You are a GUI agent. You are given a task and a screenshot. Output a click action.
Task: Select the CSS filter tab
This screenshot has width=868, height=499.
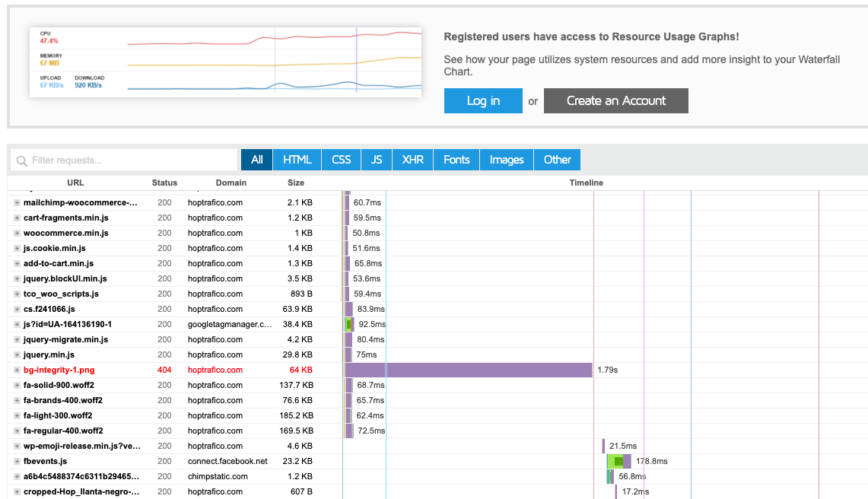[x=341, y=160]
